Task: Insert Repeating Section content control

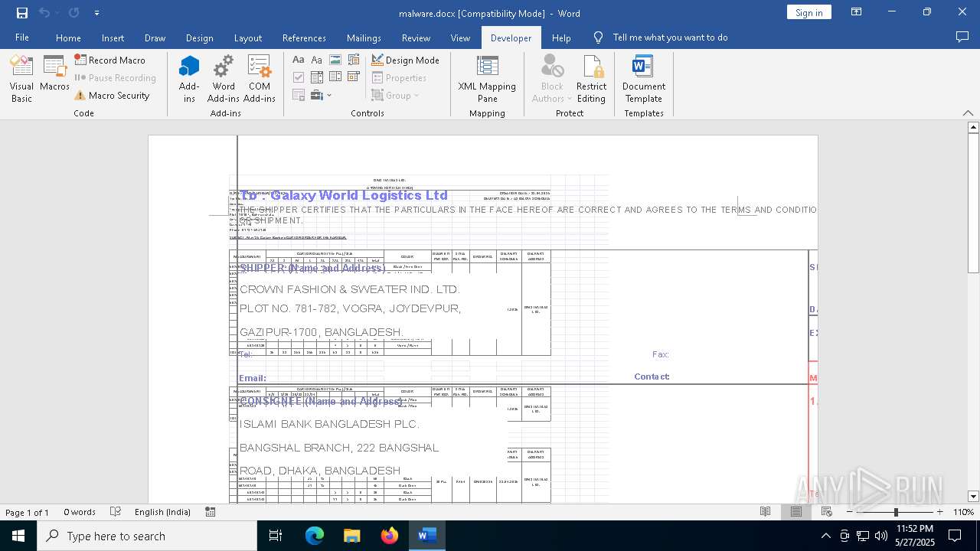Action: (299, 95)
